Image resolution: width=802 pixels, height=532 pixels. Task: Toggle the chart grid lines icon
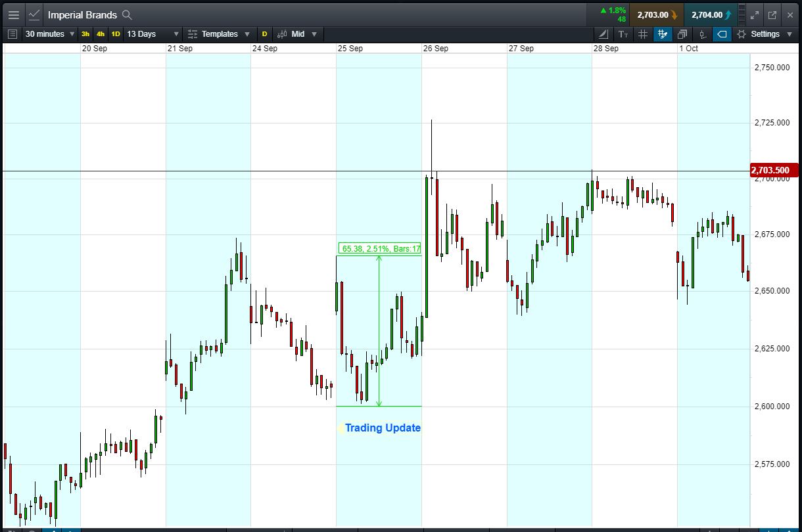click(643, 34)
